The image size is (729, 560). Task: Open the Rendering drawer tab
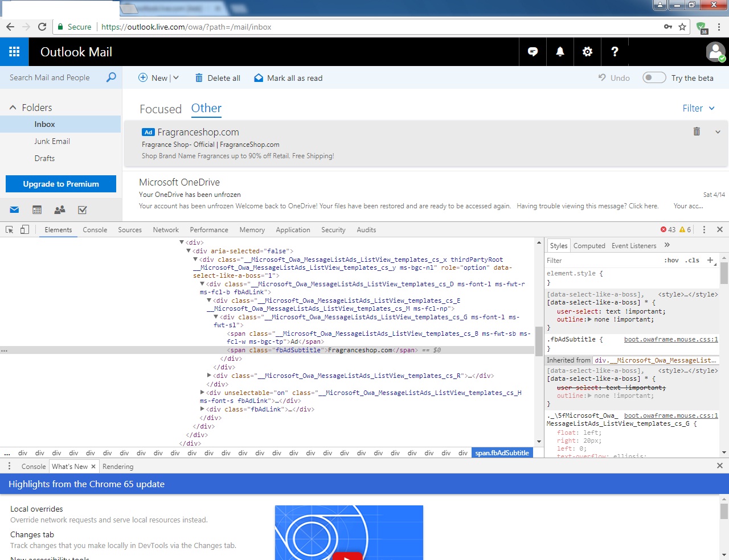tap(118, 467)
